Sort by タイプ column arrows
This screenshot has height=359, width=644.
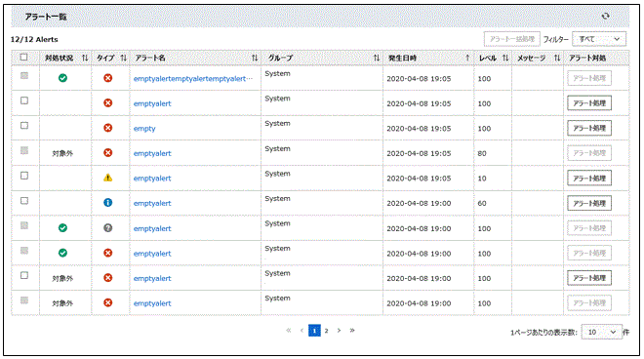point(124,58)
